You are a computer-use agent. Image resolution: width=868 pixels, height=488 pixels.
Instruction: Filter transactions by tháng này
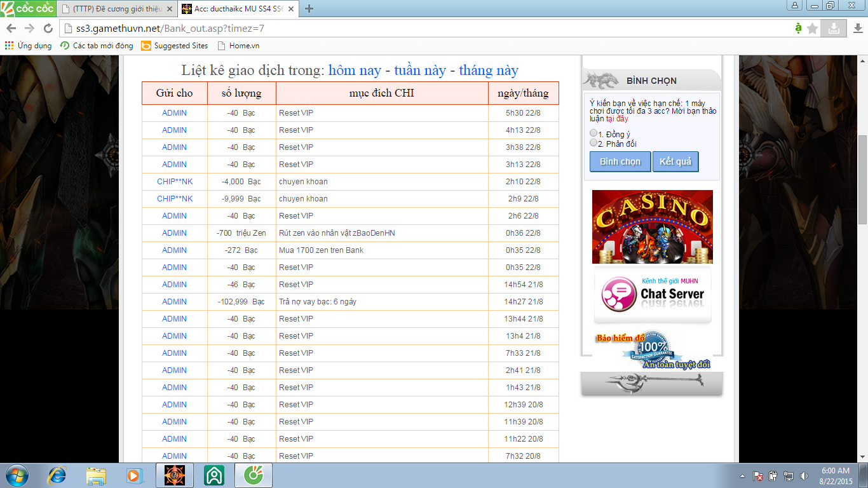(489, 71)
